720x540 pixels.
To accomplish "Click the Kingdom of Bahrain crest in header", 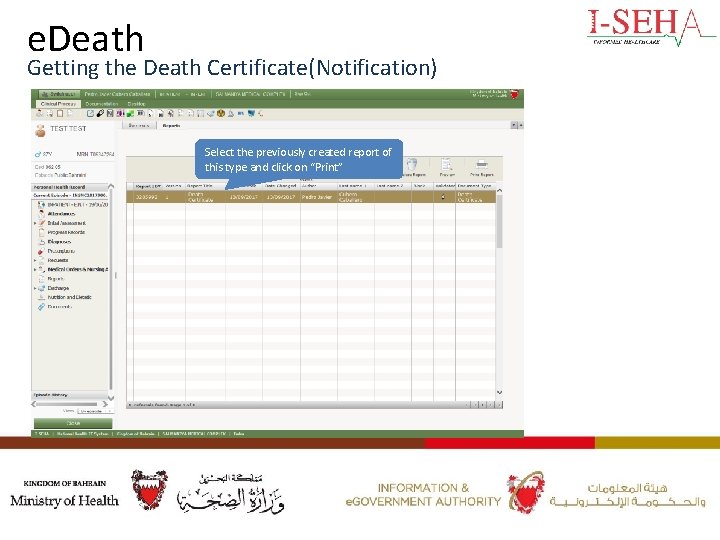I will click(514, 94).
